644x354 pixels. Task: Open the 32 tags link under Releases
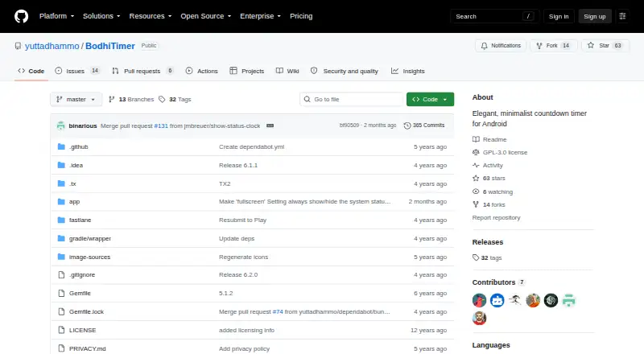487,258
